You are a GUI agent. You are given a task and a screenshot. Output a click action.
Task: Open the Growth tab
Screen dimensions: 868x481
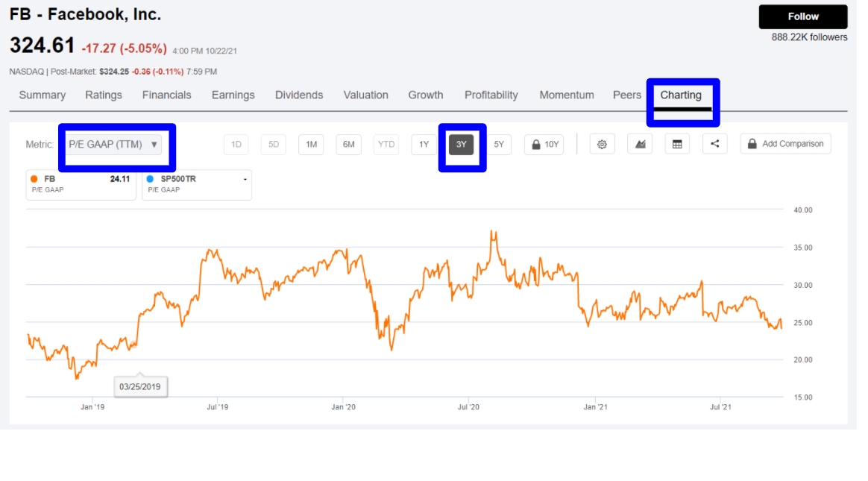click(x=426, y=95)
